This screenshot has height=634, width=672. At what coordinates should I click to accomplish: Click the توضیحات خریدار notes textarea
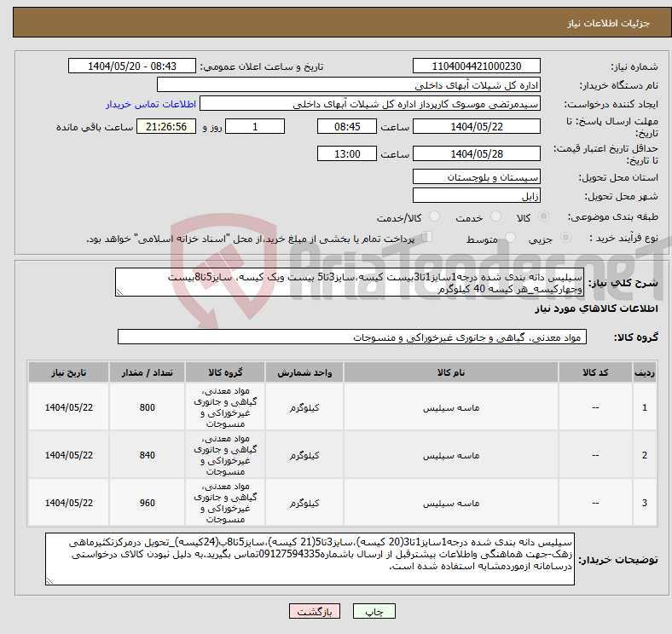[310, 560]
